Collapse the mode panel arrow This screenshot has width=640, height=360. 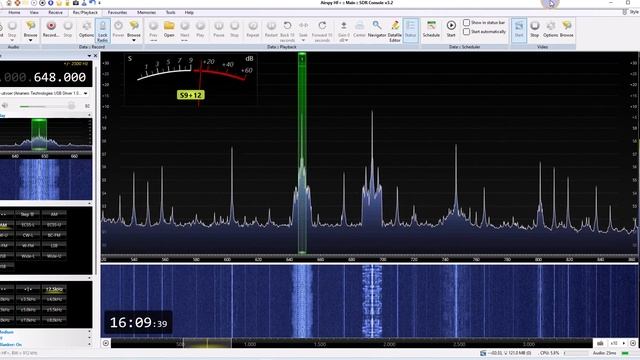coord(89,203)
